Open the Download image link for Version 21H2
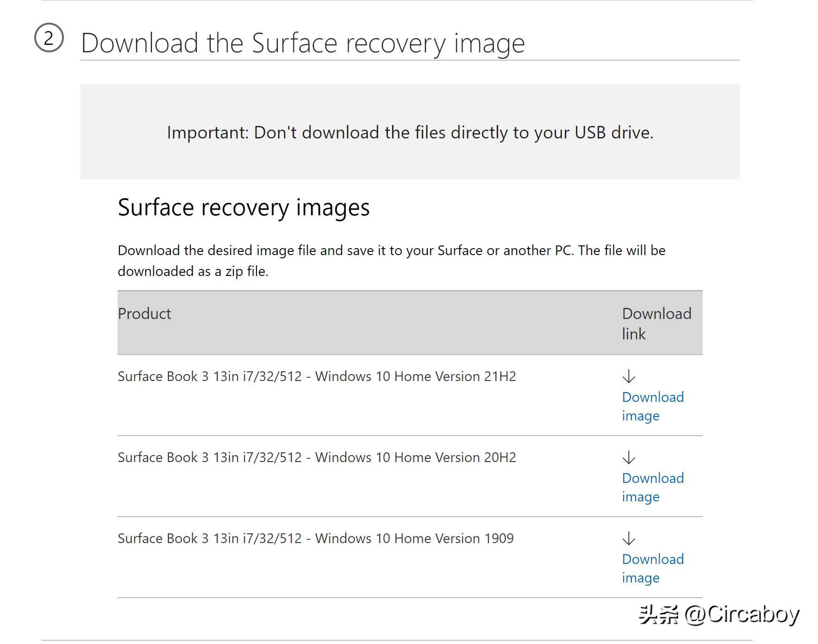Screen dimensions: 818x644 (x=652, y=406)
